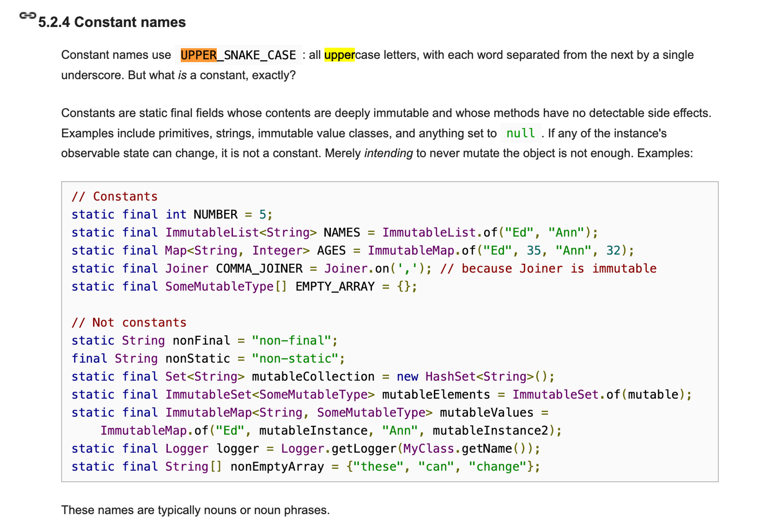Click the nonFinal variable name
This screenshot has width=774, height=532.
pyautogui.click(x=201, y=340)
